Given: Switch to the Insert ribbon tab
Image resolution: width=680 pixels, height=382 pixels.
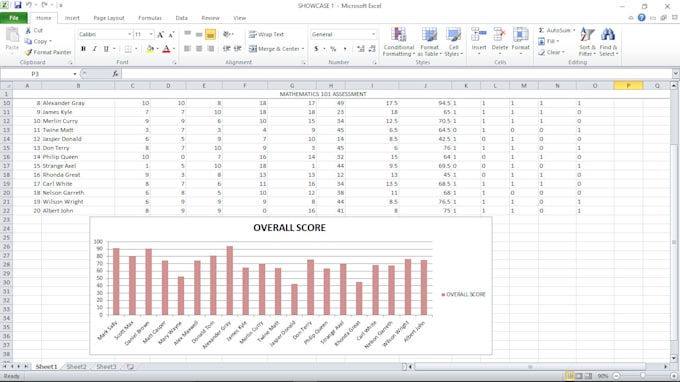Looking at the screenshot, I should click(72, 18).
